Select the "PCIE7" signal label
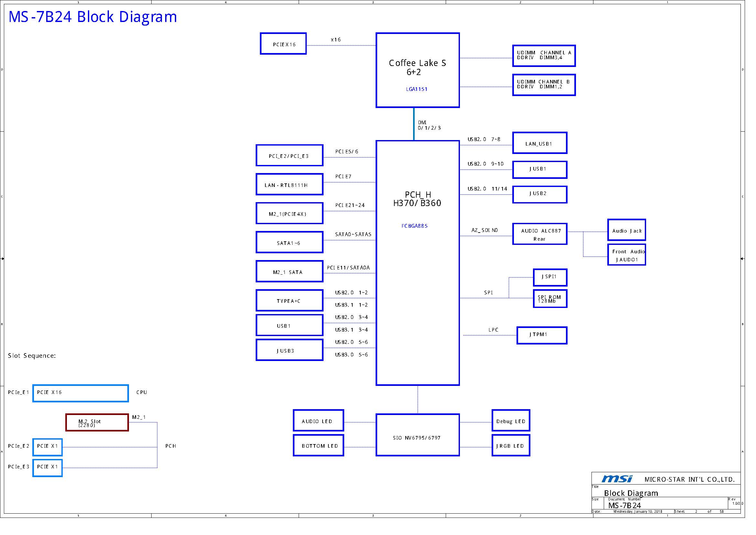The image size is (756, 535). coord(343,177)
